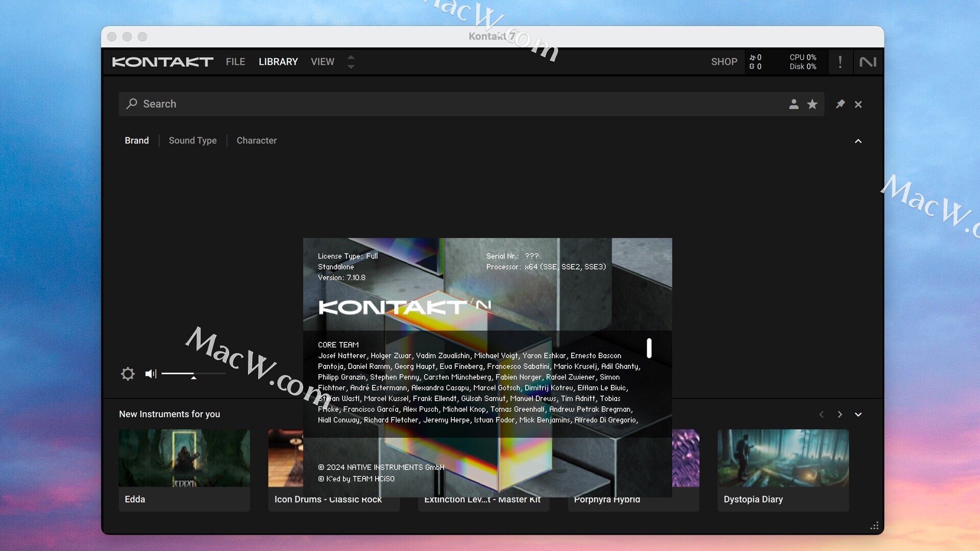Toggle the favorites star filter
The height and width of the screenshot is (551, 980).
(812, 104)
